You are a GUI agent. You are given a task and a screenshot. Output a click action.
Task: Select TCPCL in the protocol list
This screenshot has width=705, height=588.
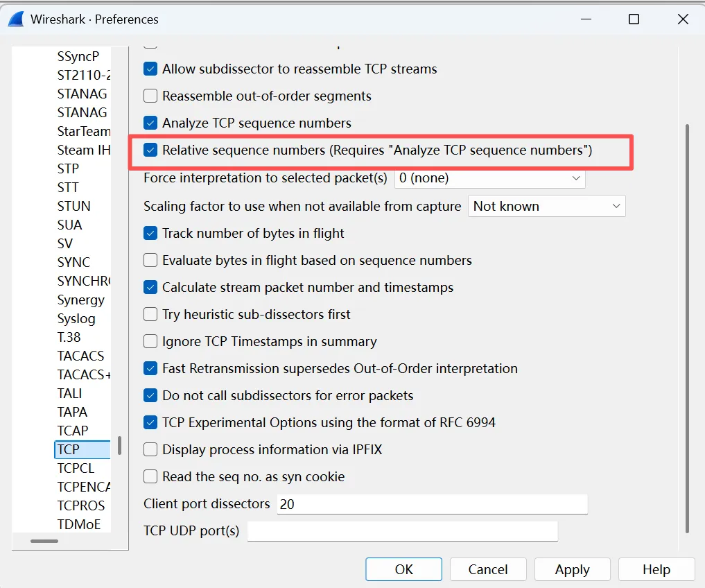[76, 468]
